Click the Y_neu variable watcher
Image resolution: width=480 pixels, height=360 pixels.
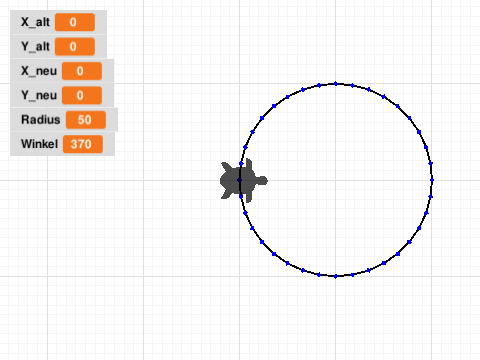point(62,95)
